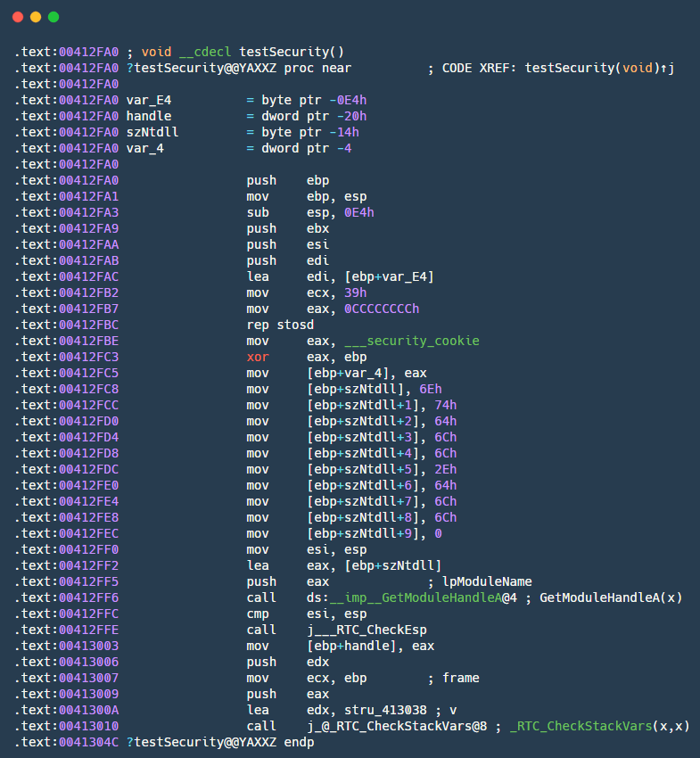The image size is (700, 758).
Task: Click the lpModuleName comment
Action: coord(480,581)
